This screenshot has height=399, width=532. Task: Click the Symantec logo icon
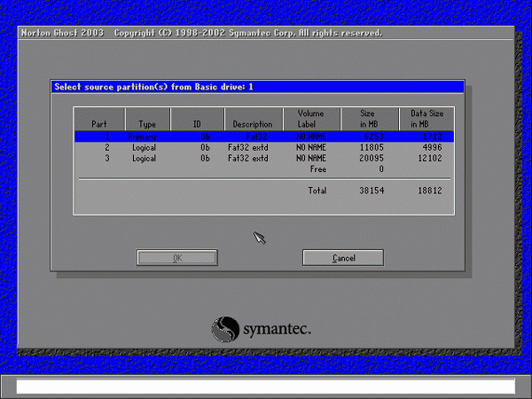[225, 329]
